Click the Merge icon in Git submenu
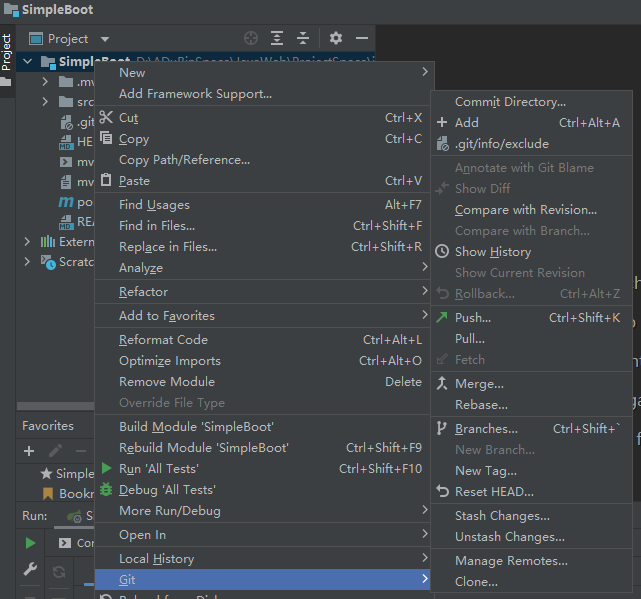641x599 pixels. 442,383
